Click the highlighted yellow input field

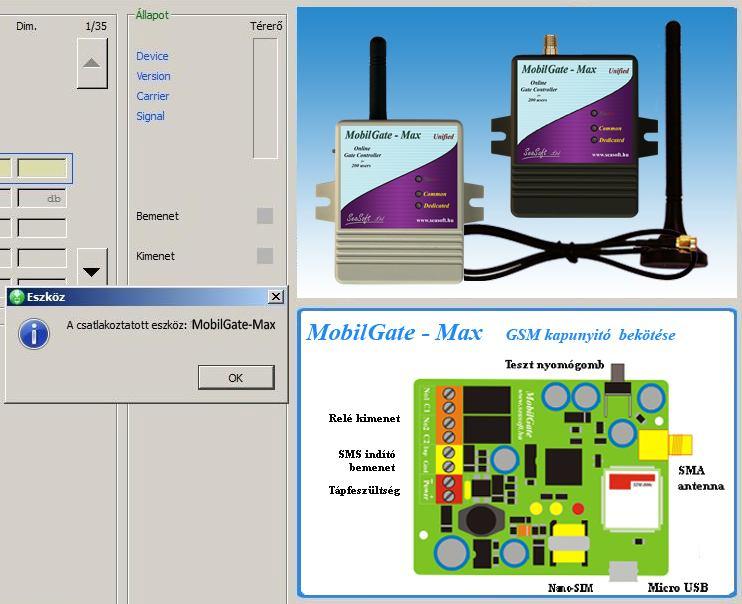pos(42,168)
